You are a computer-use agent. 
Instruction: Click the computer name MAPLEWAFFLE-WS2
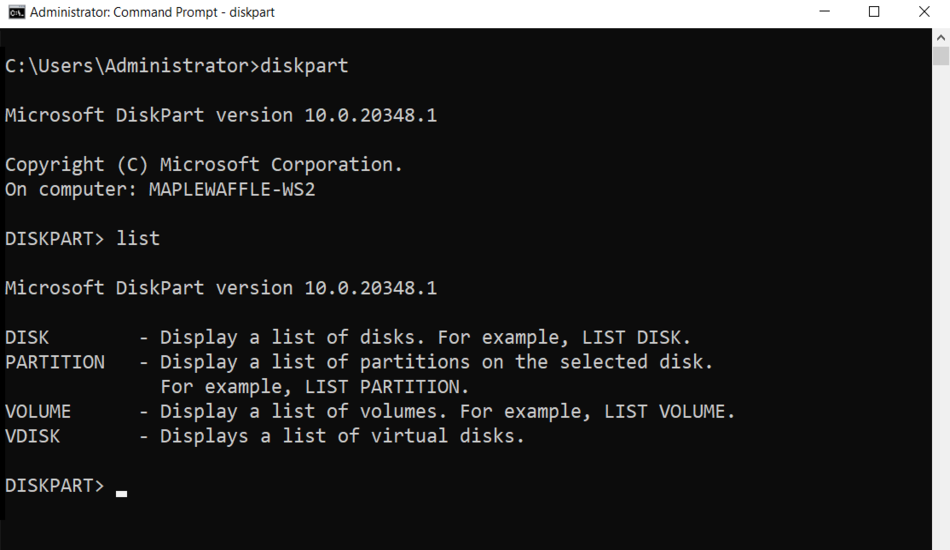click(232, 190)
